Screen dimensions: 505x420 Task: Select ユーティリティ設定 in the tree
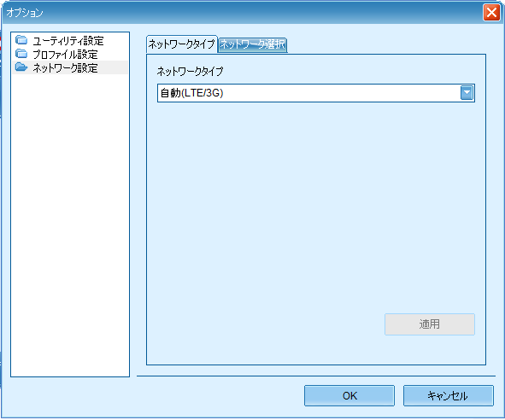(x=68, y=41)
